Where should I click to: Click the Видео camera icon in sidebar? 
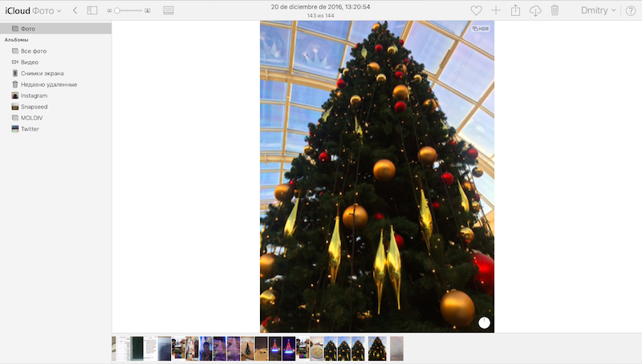[15, 63]
